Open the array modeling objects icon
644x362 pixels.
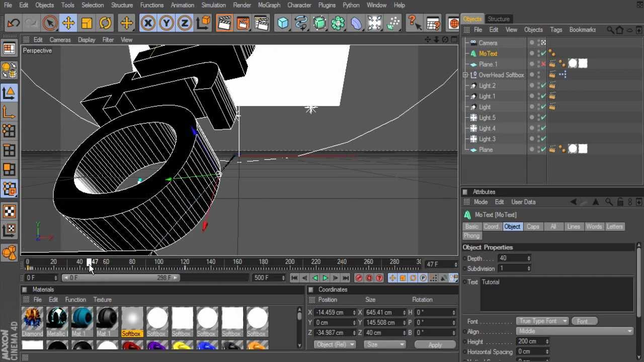coord(338,23)
